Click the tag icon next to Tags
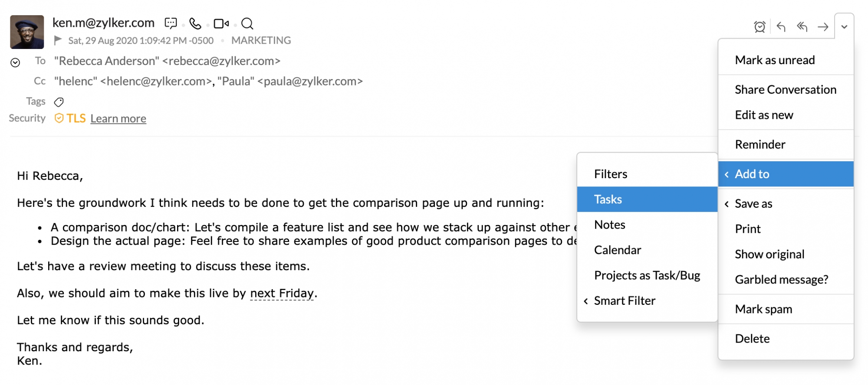Viewport: 868px width, 385px height. click(59, 102)
